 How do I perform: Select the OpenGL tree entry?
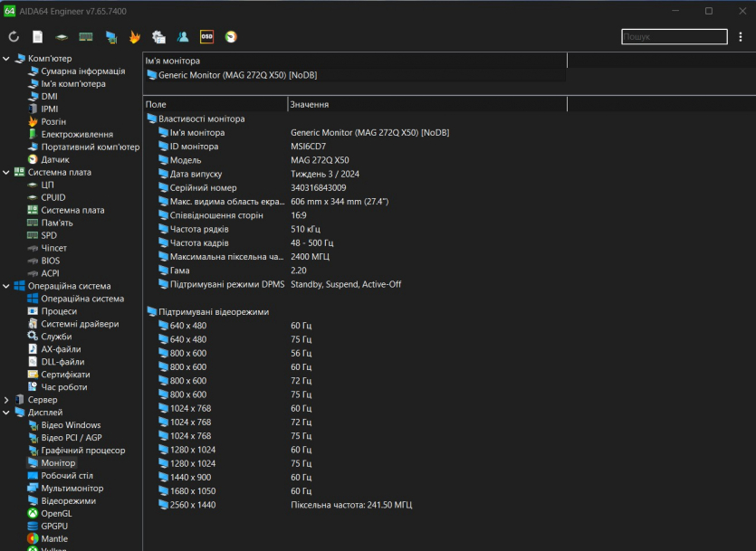pyautogui.click(x=56, y=514)
